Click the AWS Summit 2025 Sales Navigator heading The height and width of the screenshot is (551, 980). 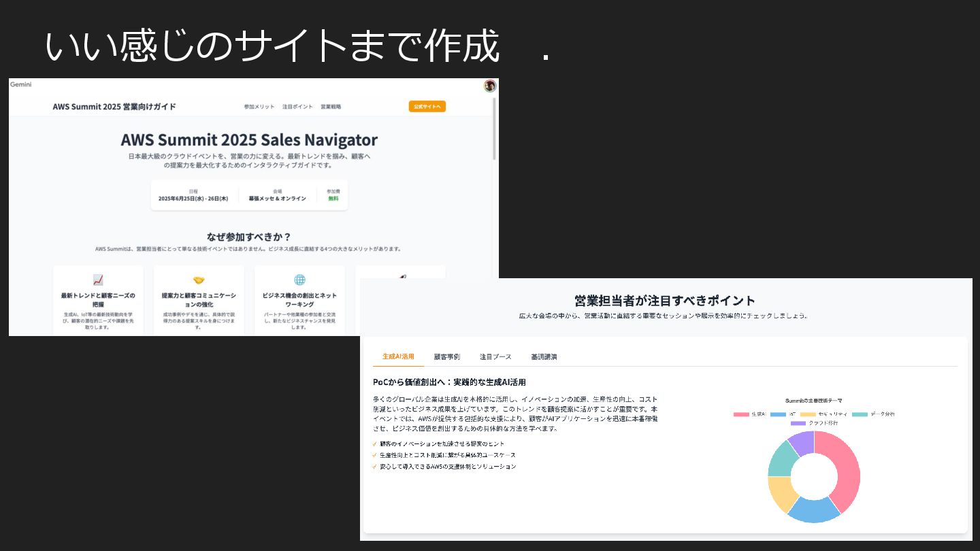pyautogui.click(x=249, y=140)
